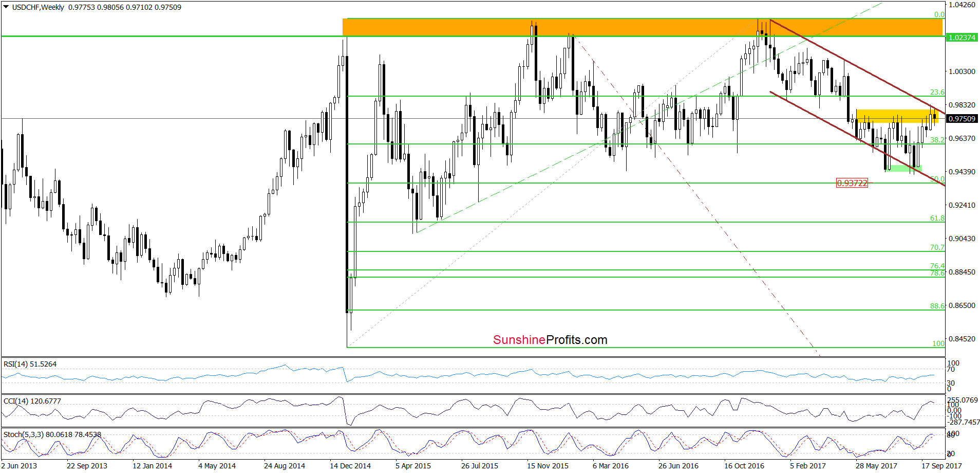Click the 2 Jun 2013 date label
The height and width of the screenshot is (473, 980).
[20, 466]
